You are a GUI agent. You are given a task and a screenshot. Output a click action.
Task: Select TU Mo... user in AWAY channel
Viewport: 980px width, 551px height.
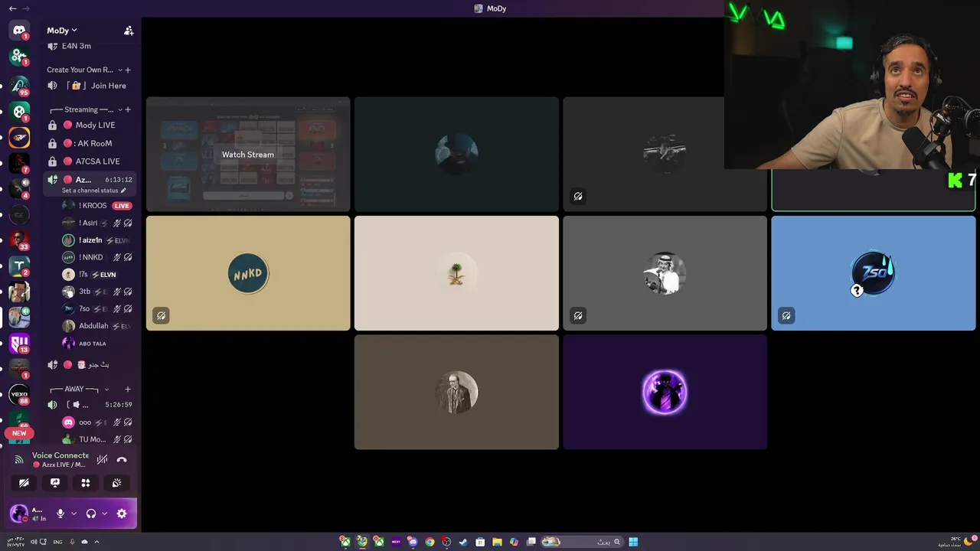97,439
